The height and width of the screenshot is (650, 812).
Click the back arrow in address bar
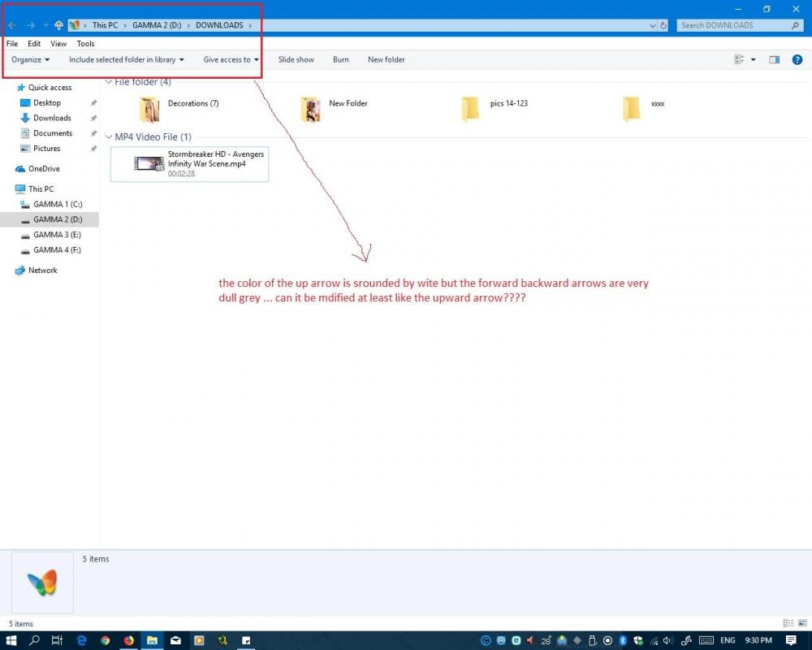(11, 25)
